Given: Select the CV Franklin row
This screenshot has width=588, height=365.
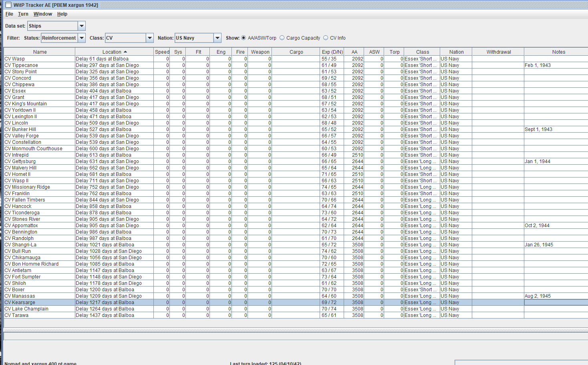Looking at the screenshot, I should tap(296, 194).
